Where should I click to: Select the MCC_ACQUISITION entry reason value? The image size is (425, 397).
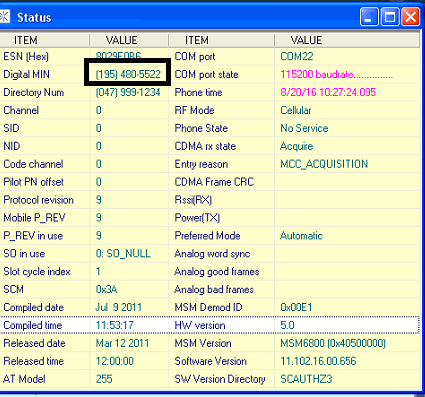point(324,164)
